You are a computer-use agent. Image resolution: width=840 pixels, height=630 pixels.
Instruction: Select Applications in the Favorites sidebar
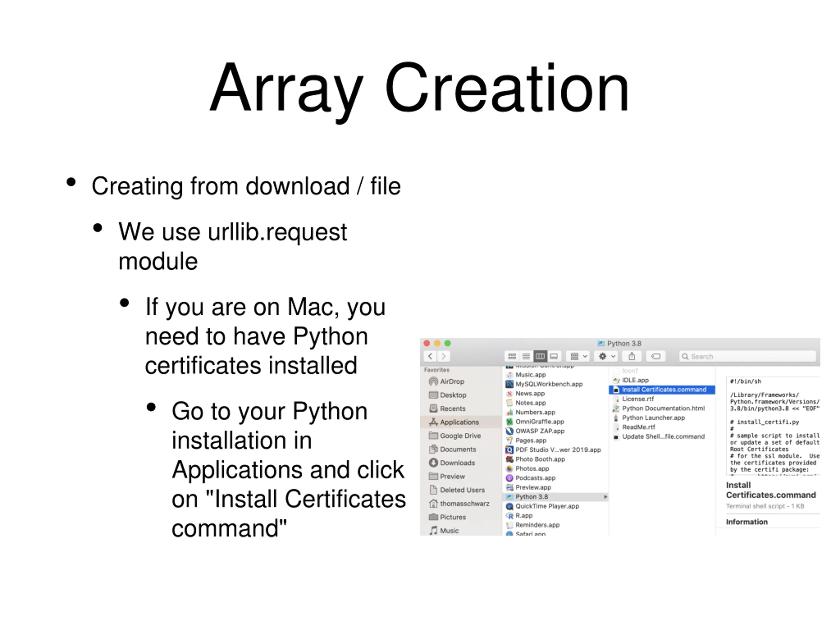click(x=459, y=422)
